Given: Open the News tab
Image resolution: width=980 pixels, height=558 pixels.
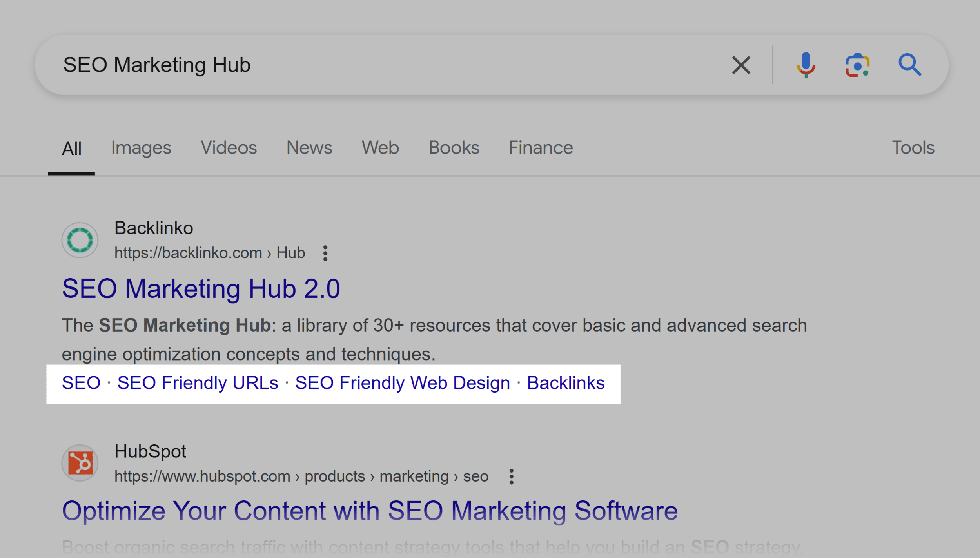Looking at the screenshot, I should 309,148.
